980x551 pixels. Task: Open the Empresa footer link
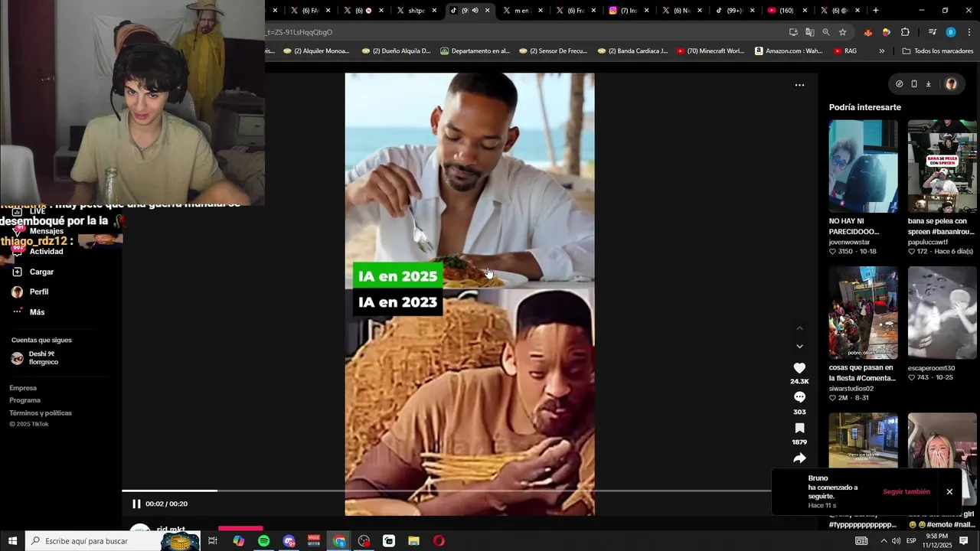pos(23,388)
